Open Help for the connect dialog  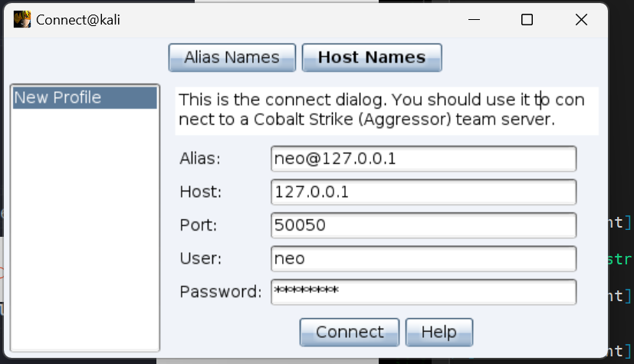(x=439, y=332)
